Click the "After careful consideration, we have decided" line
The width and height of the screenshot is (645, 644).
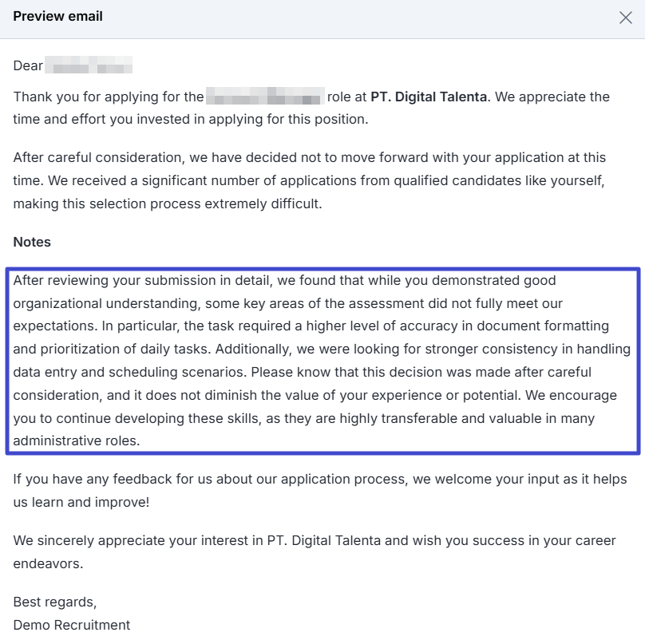pyautogui.click(x=160, y=158)
